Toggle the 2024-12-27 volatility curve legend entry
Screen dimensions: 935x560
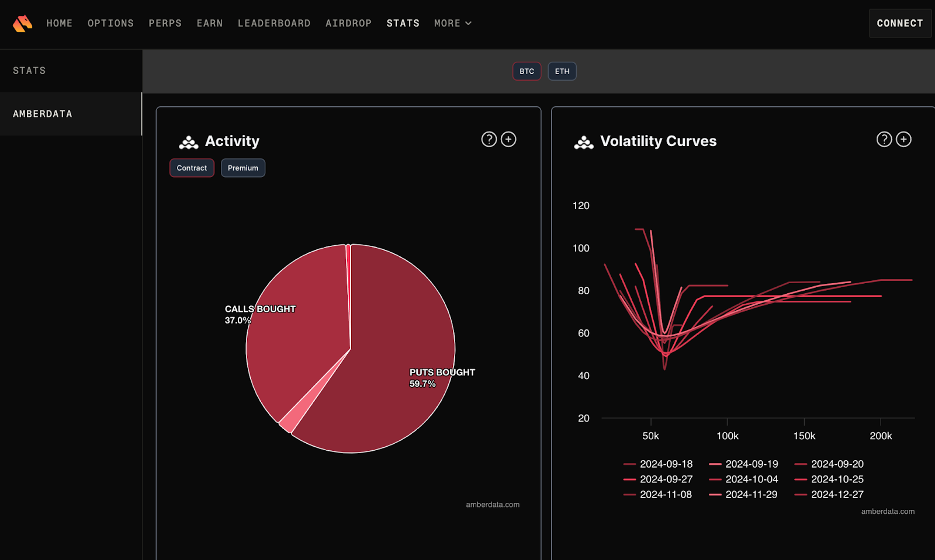click(x=838, y=495)
